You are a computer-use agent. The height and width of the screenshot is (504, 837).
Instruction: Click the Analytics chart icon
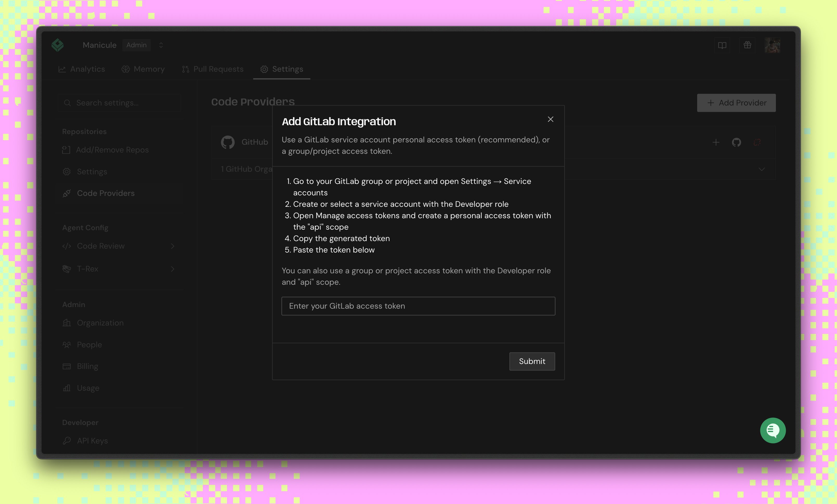click(62, 69)
